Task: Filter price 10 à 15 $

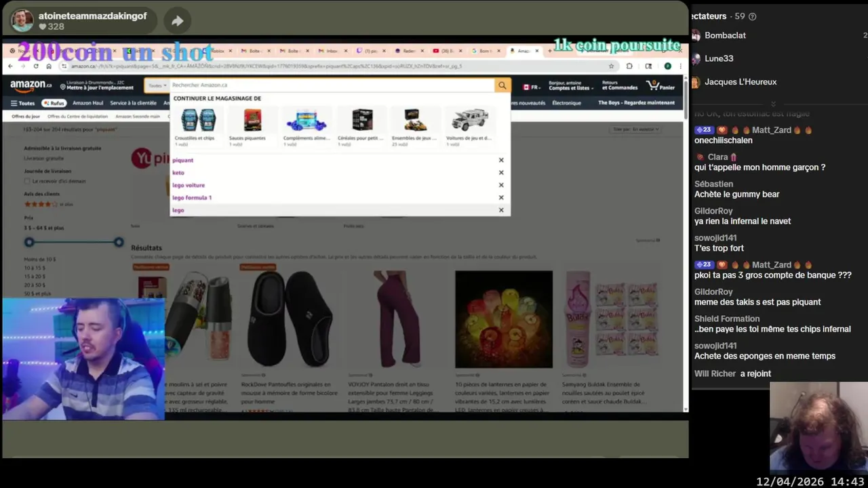Action: [x=35, y=268]
